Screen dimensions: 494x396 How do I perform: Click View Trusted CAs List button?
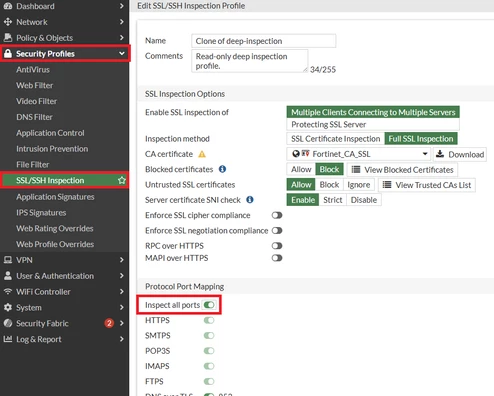coord(427,185)
